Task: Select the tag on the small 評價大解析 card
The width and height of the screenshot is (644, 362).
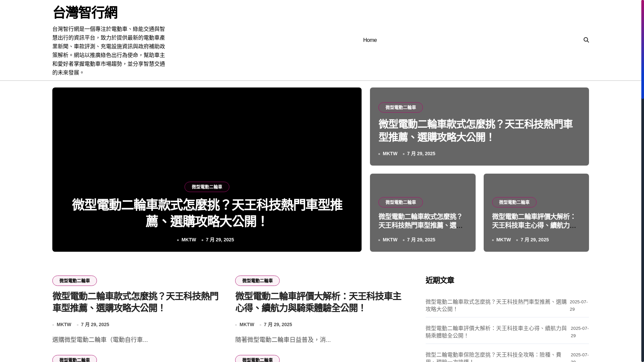Action: (x=514, y=202)
